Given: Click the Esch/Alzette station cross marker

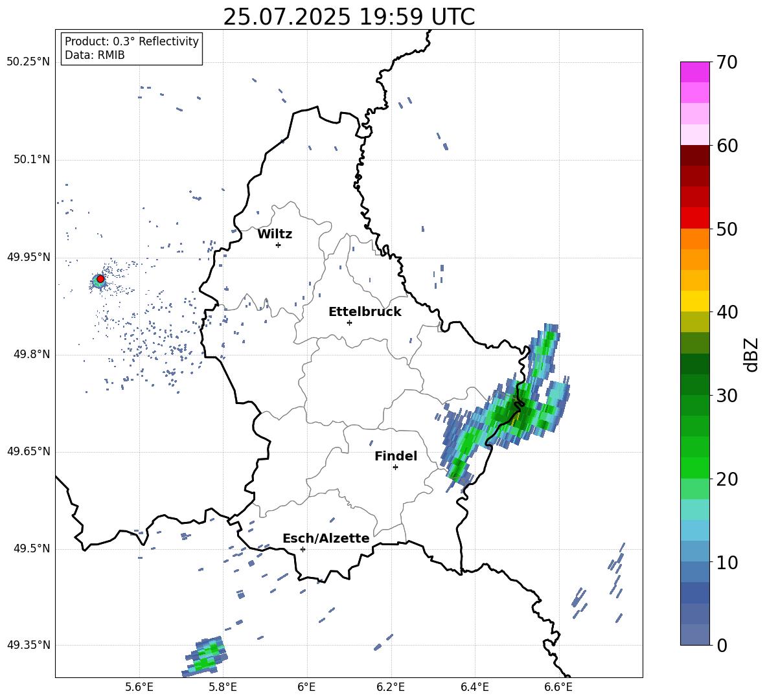Looking at the screenshot, I should tap(303, 549).
